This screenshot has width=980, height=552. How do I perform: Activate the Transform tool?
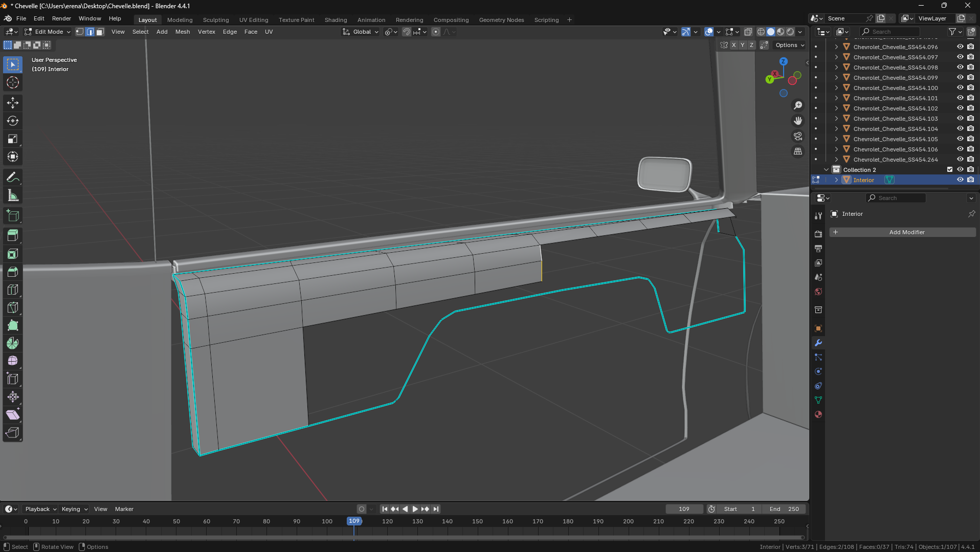(13, 157)
